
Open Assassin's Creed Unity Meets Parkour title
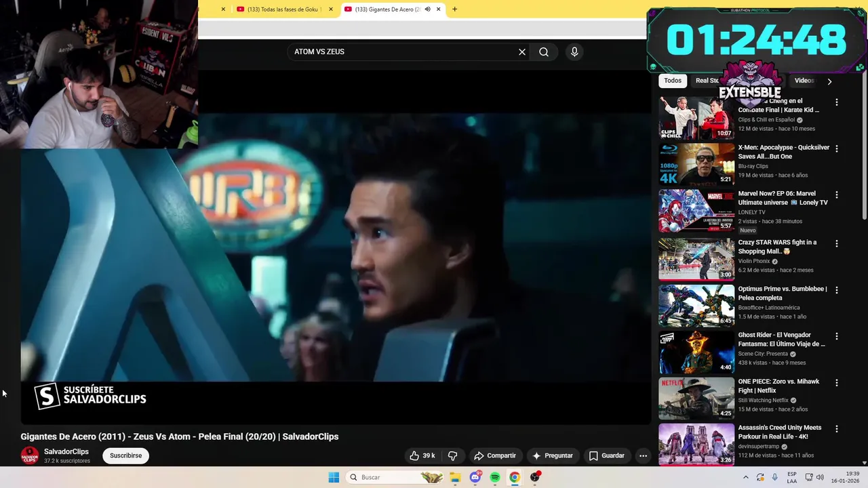tap(780, 432)
